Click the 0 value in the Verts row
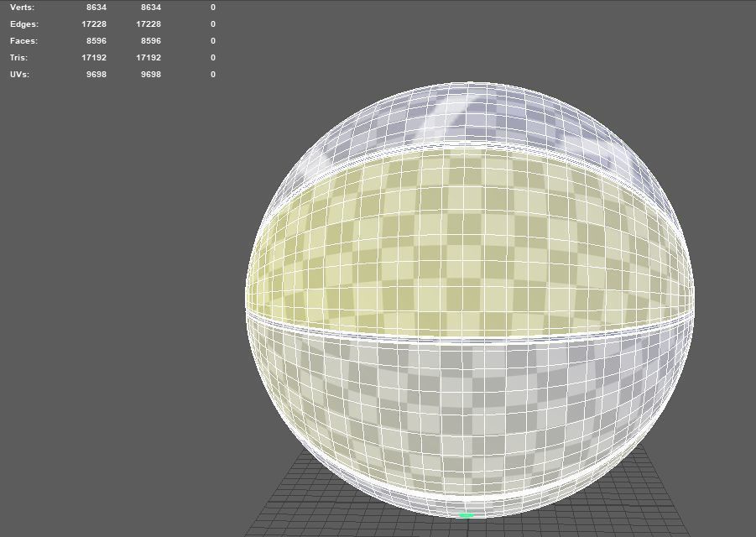The height and width of the screenshot is (537, 756). point(212,8)
